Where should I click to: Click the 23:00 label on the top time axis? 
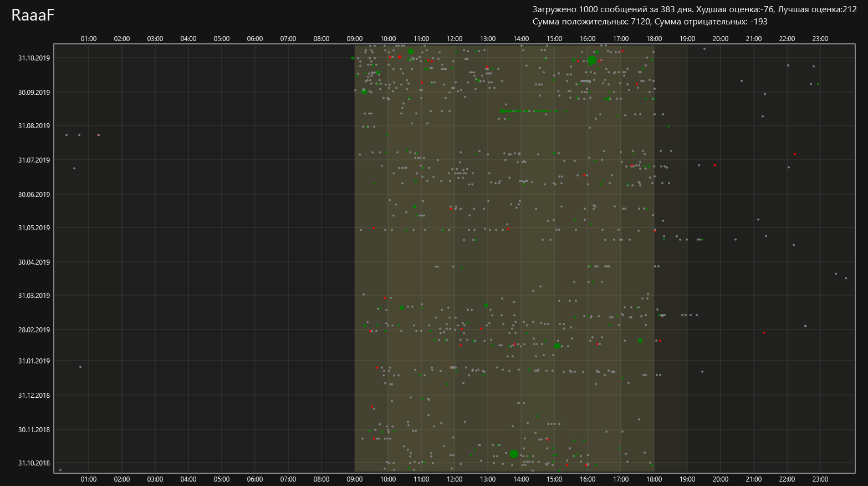pos(820,39)
